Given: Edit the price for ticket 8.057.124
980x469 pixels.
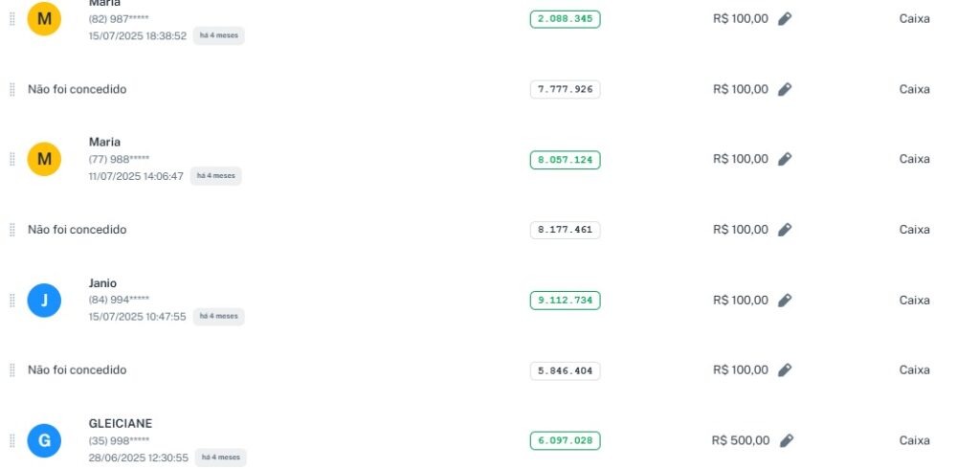Looking at the screenshot, I should point(785,159).
